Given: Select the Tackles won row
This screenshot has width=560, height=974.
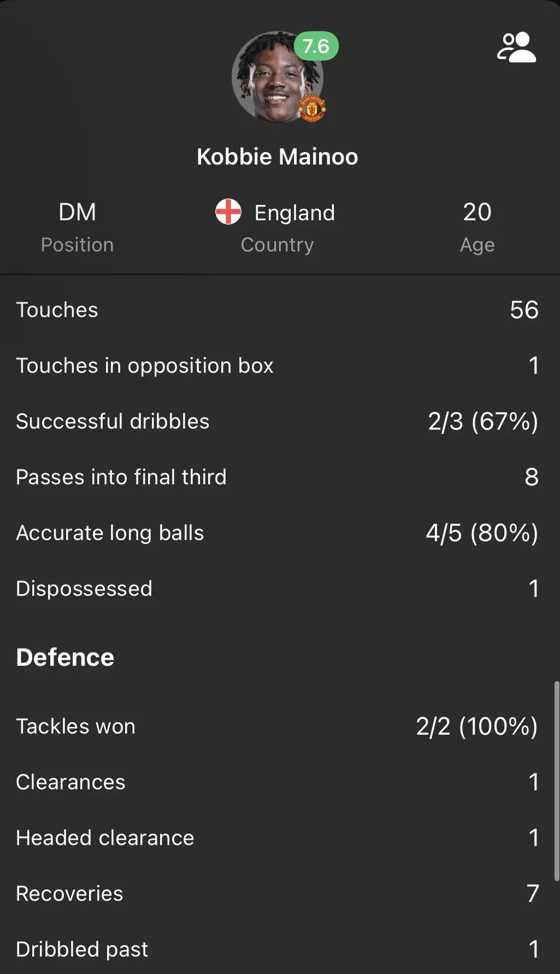Looking at the screenshot, I should [x=280, y=726].
